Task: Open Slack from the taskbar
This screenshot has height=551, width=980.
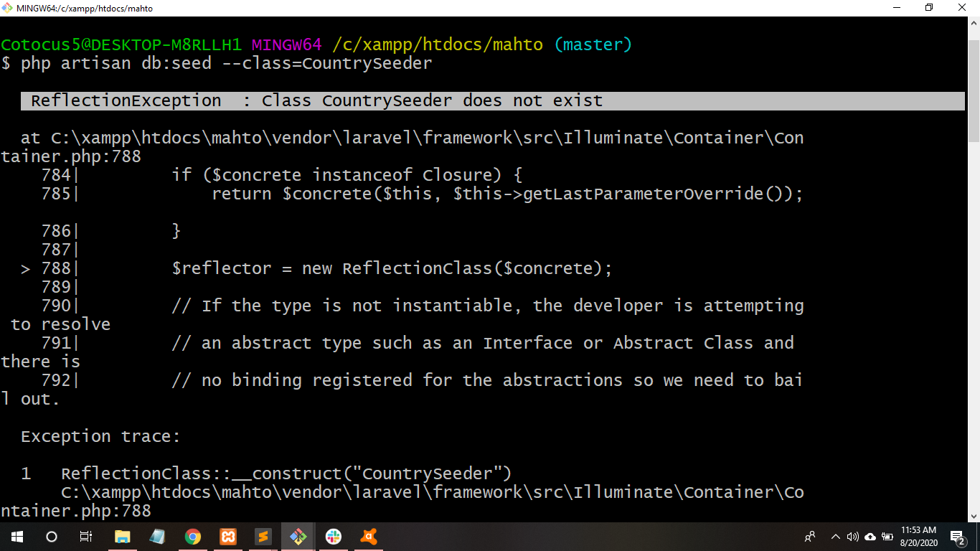Action: point(333,537)
